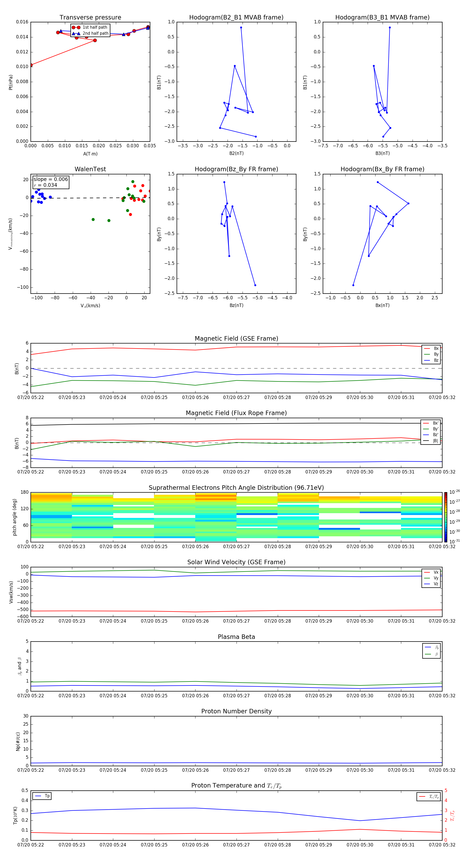Click the 'WalenTest' plot title

[90, 169]
